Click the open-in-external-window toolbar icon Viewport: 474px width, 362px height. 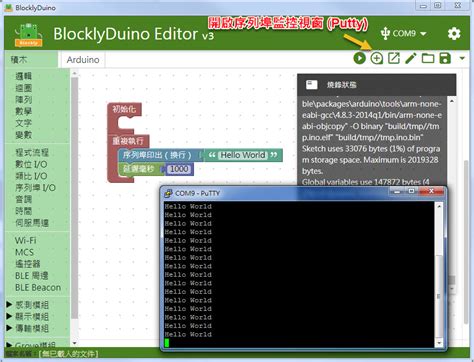point(394,58)
